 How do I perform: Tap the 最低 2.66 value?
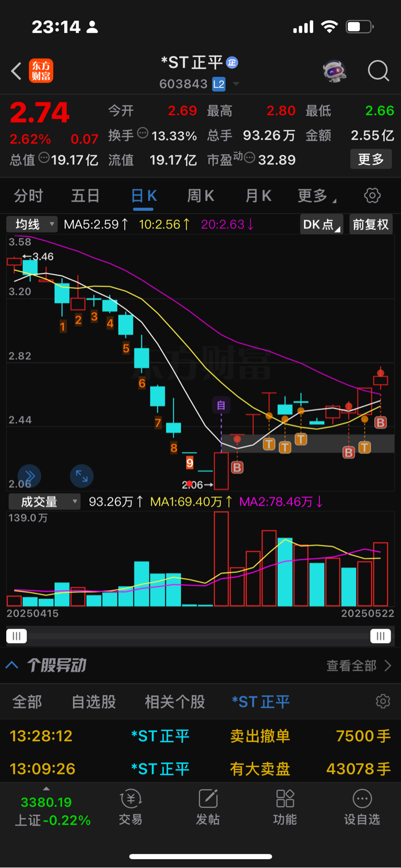380,111
